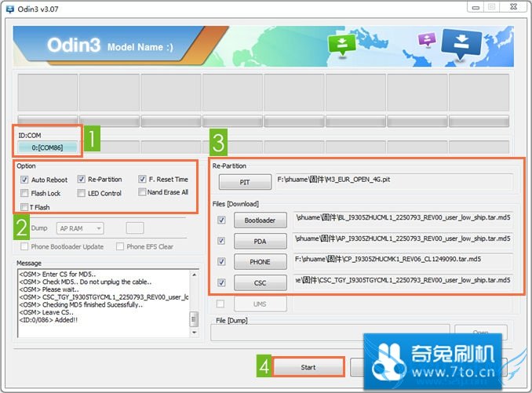
Task: Open the AP RAM dump dropdown
Action: 80,228
